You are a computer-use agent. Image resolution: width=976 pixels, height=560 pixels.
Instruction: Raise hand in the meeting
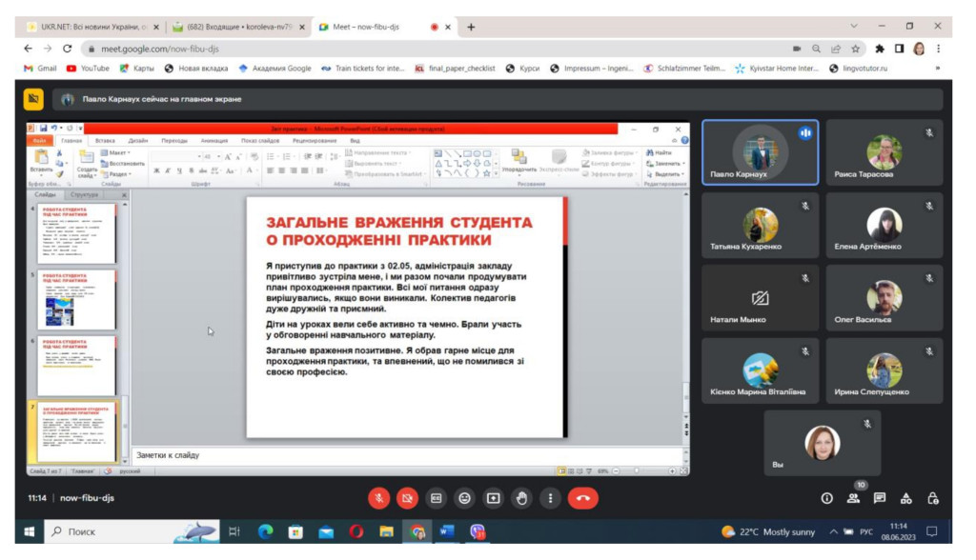coord(521,497)
